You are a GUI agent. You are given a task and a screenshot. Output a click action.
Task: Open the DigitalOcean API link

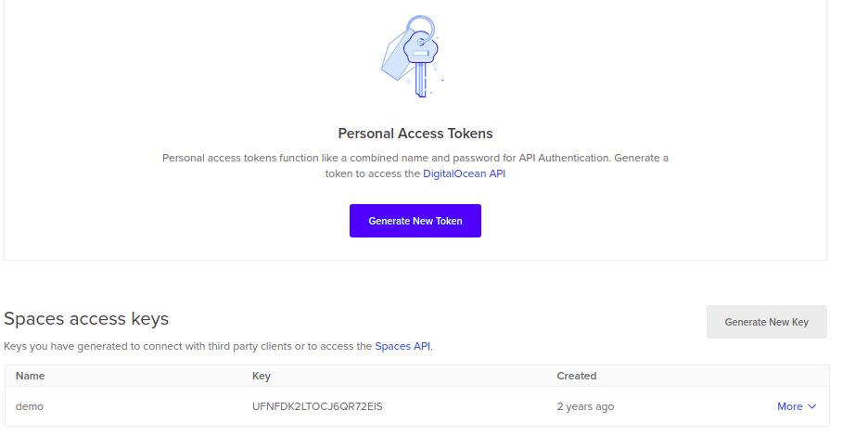point(464,173)
